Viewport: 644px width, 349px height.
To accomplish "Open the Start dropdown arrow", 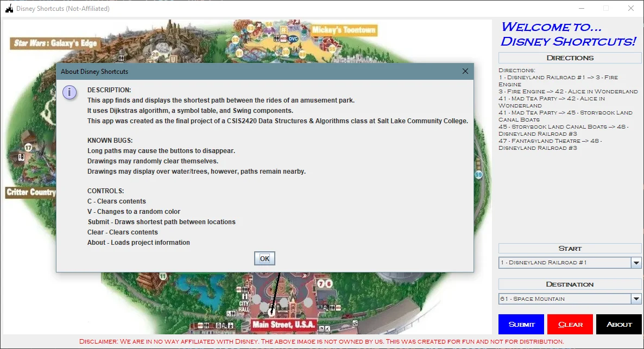I will (636, 263).
